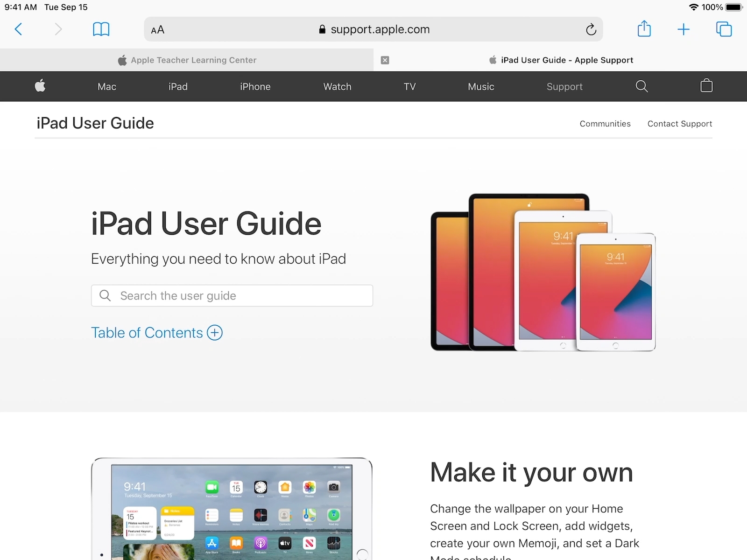Screen dimensions: 747x560
Task: Open the shopping bag icon
Action: pos(706,85)
